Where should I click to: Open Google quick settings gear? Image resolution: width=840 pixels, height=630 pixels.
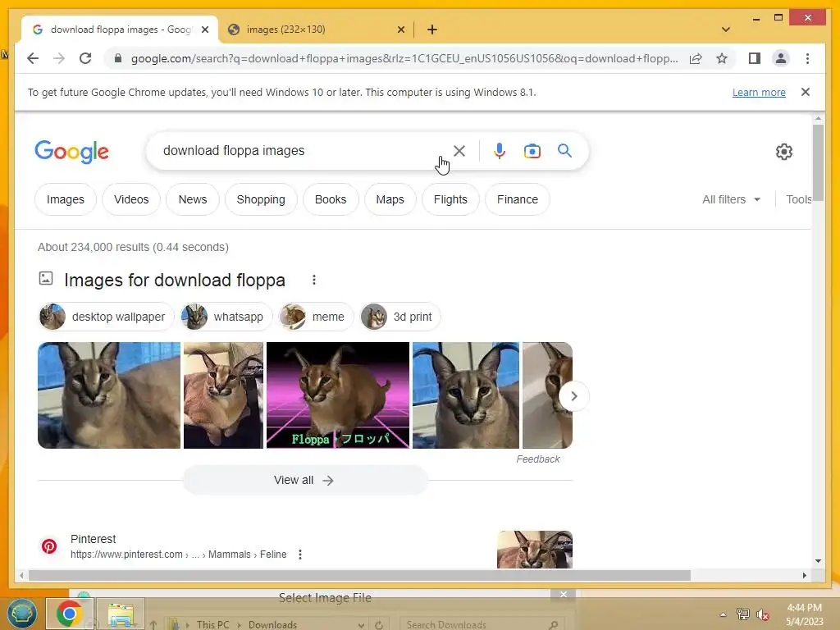click(x=783, y=152)
